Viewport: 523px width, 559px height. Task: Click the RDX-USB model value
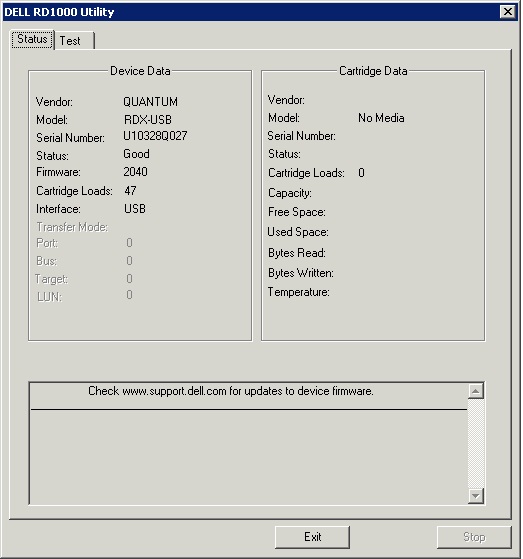[148, 120]
